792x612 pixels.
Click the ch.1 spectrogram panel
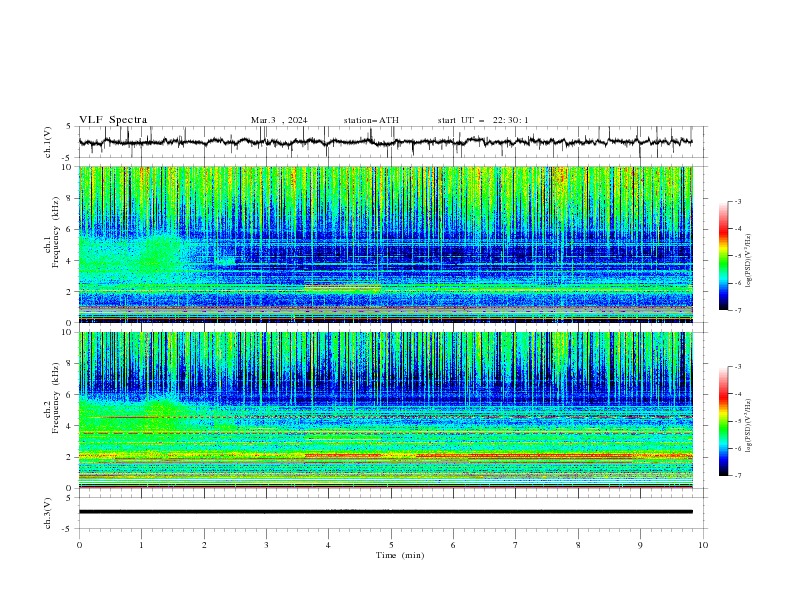[385, 244]
